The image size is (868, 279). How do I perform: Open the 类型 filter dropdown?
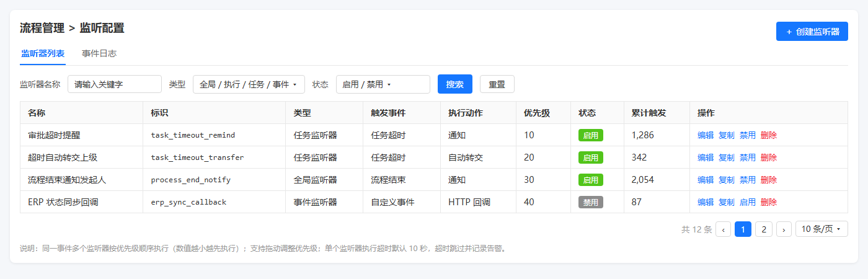point(249,84)
